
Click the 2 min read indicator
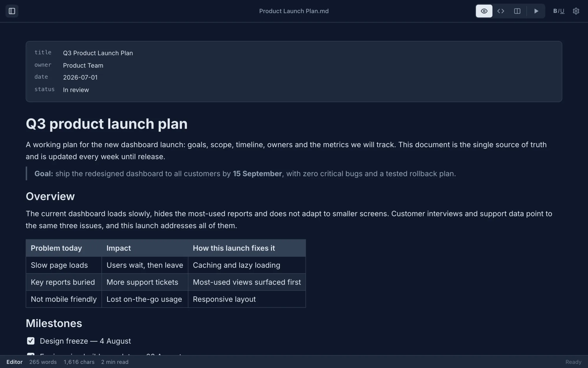click(x=115, y=362)
